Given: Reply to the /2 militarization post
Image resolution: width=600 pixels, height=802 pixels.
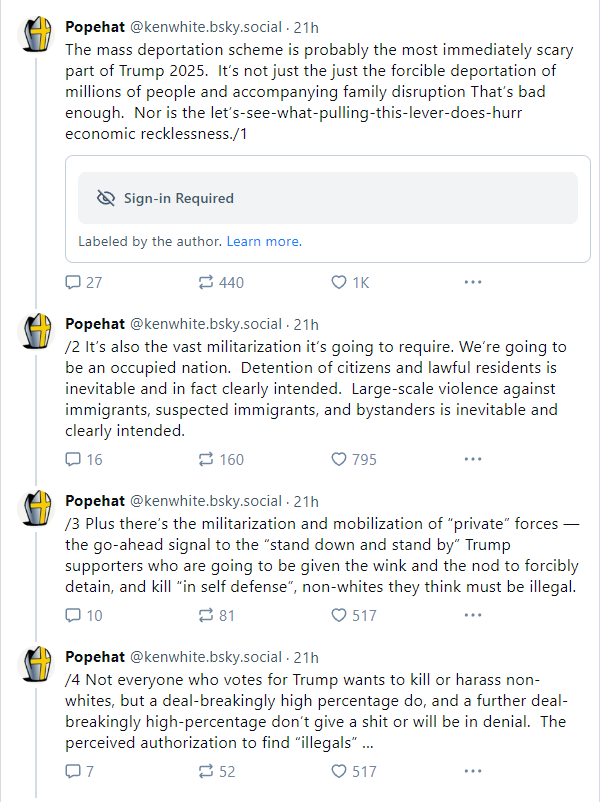Looking at the screenshot, I should [x=84, y=459].
